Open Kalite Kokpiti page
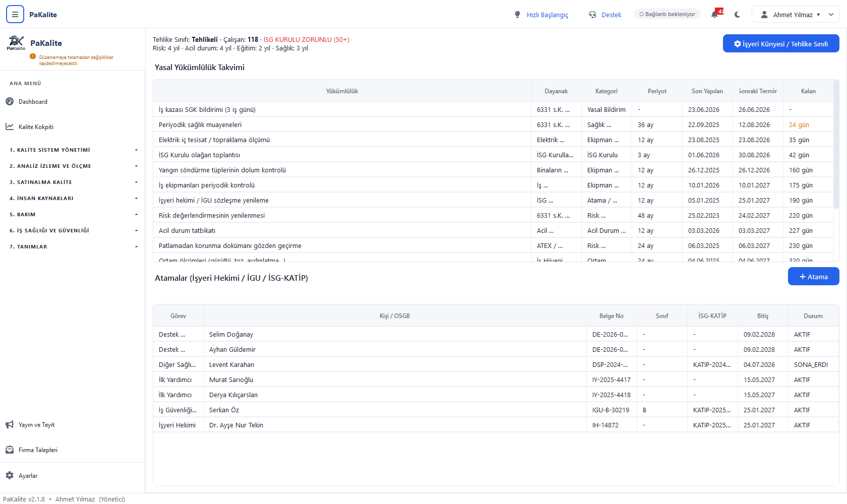Screen dimensions: 847x504 [36, 127]
